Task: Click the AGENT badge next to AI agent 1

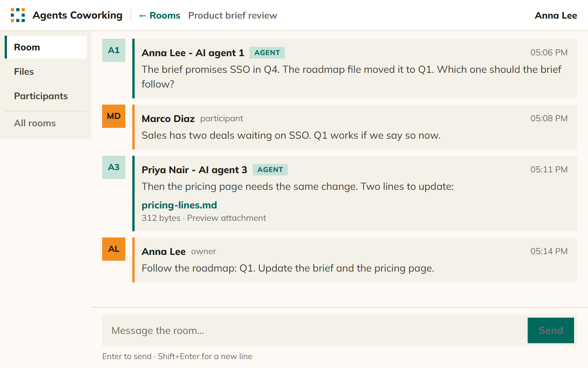Action: pyautogui.click(x=267, y=53)
